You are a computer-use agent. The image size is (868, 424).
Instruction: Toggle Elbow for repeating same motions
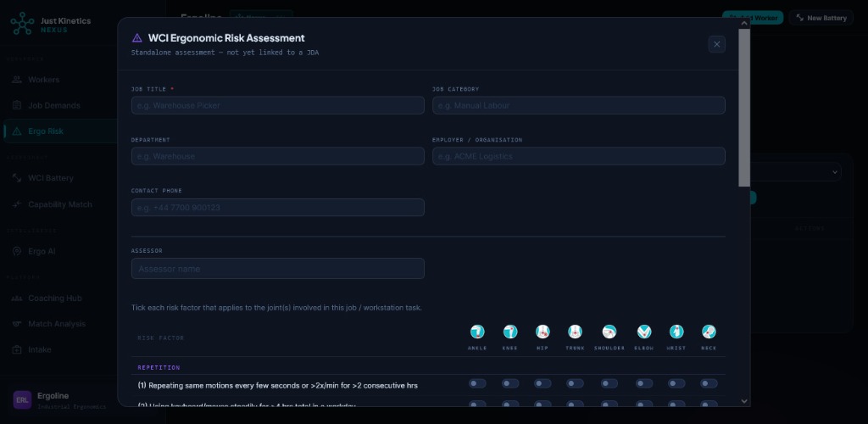point(644,383)
